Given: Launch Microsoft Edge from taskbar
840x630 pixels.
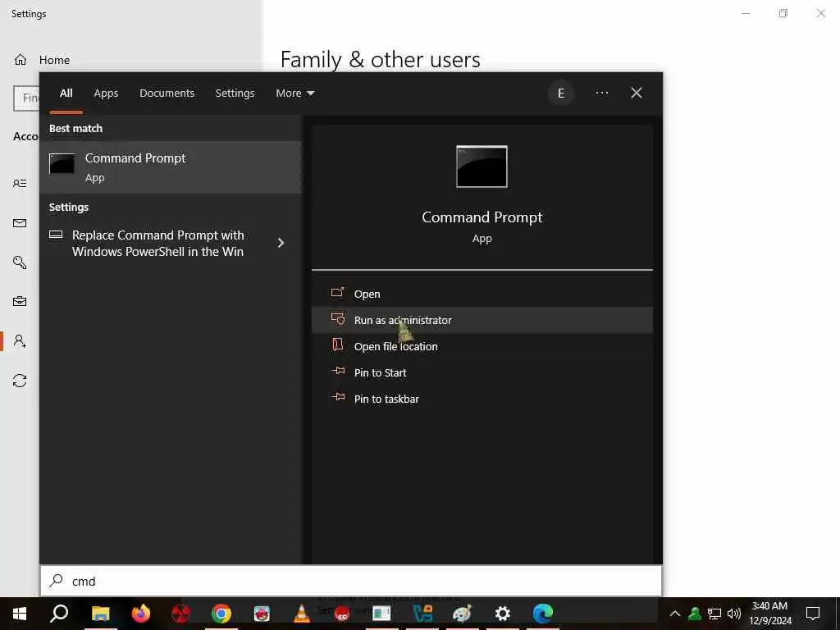Looking at the screenshot, I should [543, 614].
